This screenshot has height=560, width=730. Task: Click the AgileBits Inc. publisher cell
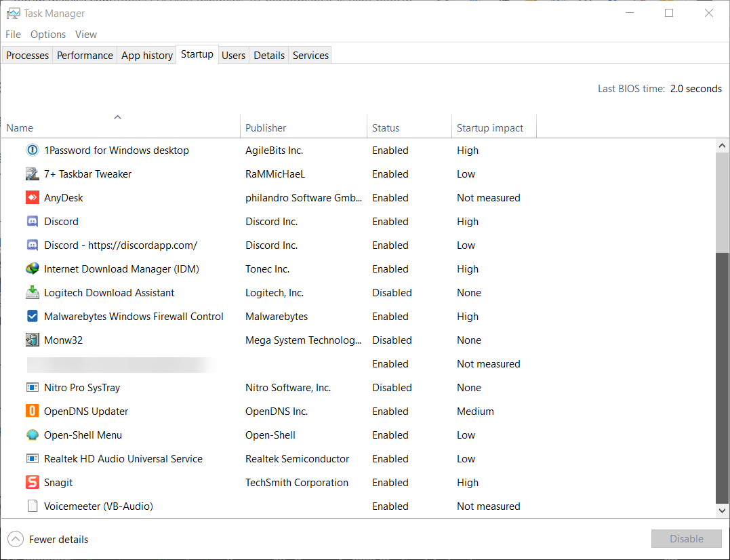[275, 151]
